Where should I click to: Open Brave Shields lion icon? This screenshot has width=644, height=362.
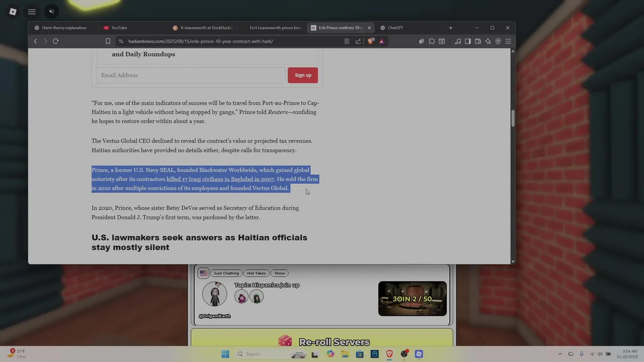pyautogui.click(x=371, y=41)
